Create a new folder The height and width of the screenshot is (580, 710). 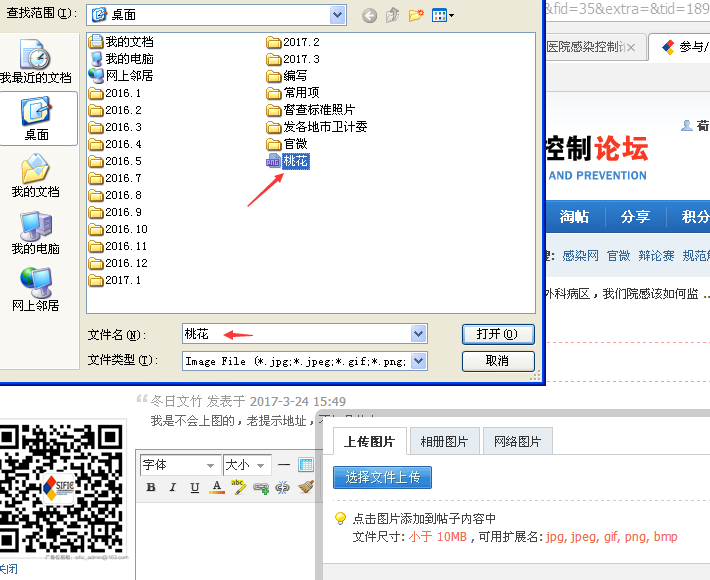(x=416, y=15)
